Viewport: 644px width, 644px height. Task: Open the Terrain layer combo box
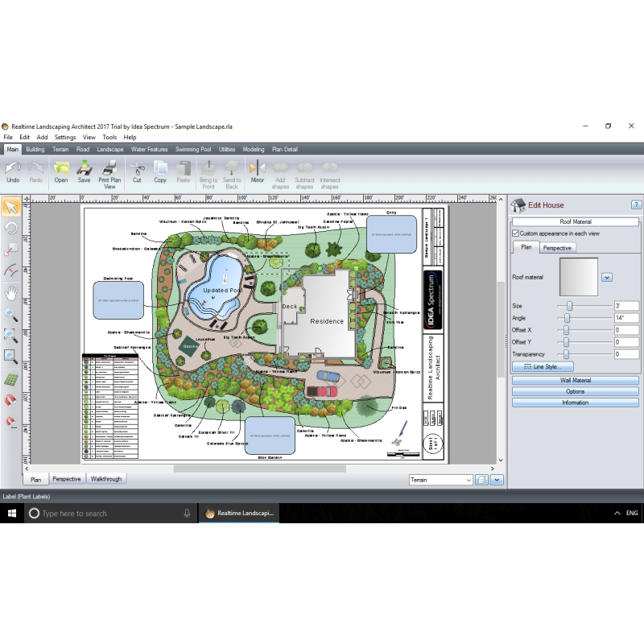pyautogui.click(x=440, y=480)
